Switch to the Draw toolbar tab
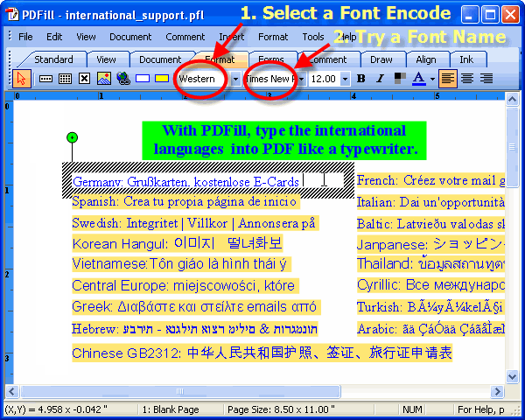The width and height of the screenshot is (525, 420). [381, 59]
